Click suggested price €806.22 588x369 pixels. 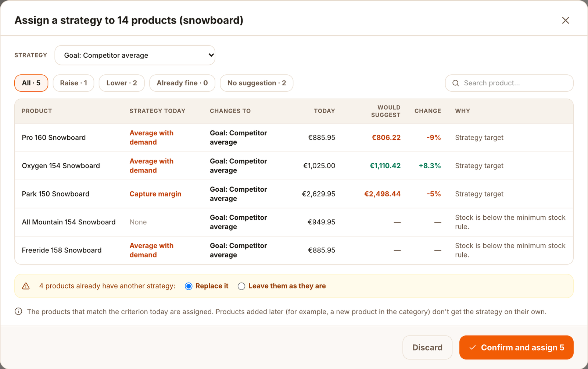[x=386, y=138]
